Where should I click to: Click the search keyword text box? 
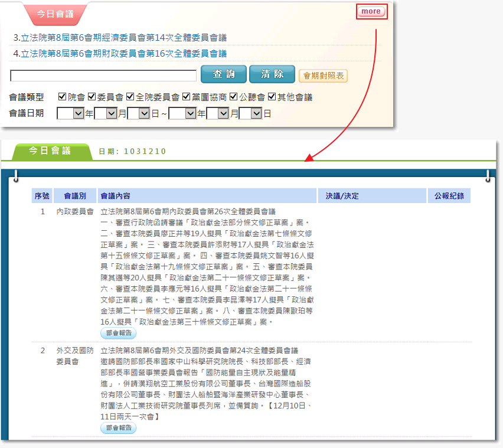click(103, 76)
